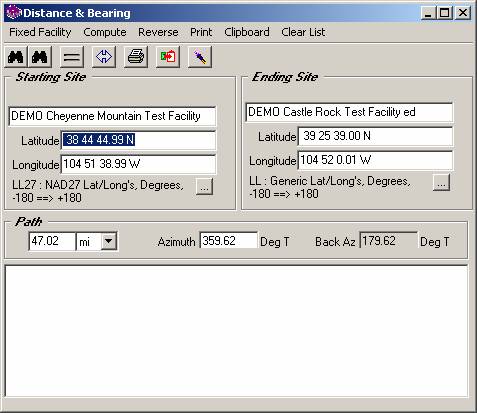Open Starting Site coordinate system selector button

point(204,187)
